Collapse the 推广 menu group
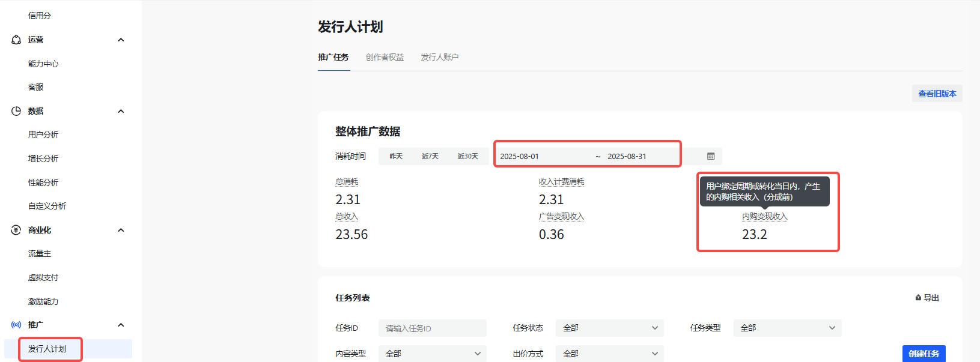Screen dimensions: 980x362 tap(121, 325)
